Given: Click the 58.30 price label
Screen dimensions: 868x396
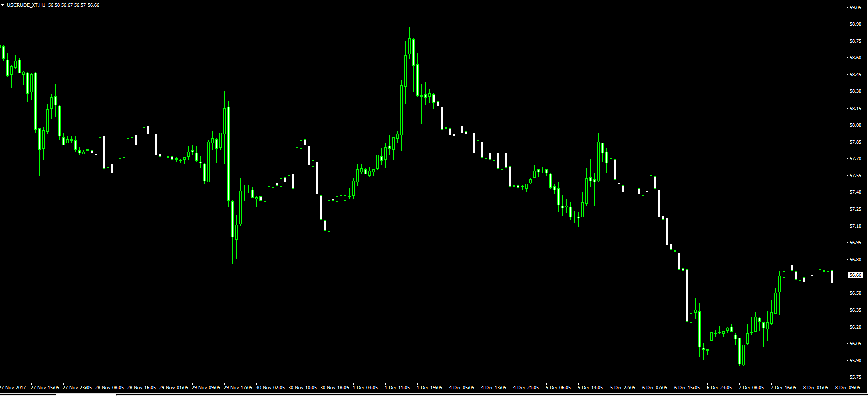Looking at the screenshot, I should (x=855, y=91).
